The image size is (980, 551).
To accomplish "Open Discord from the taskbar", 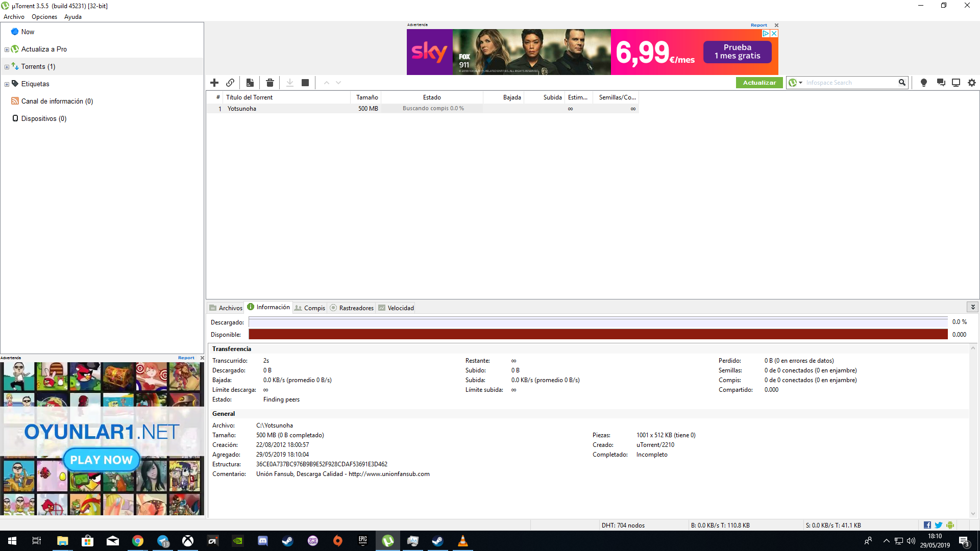I will pyautogui.click(x=263, y=541).
